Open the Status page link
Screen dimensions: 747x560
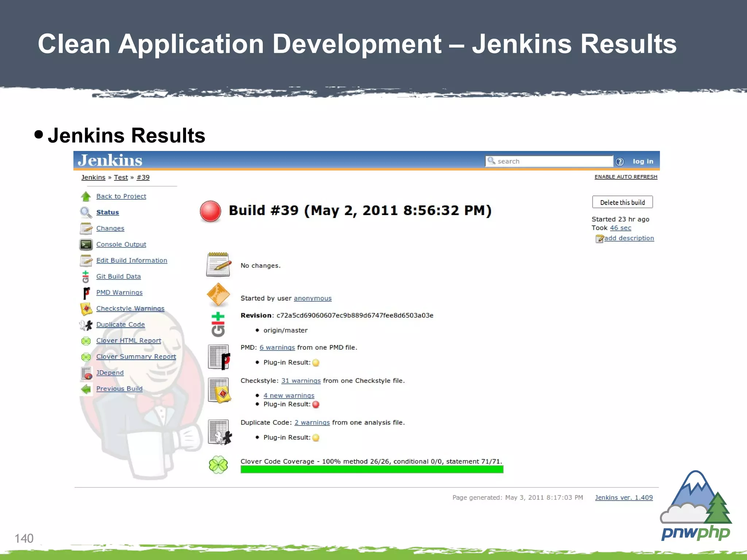pyautogui.click(x=108, y=212)
